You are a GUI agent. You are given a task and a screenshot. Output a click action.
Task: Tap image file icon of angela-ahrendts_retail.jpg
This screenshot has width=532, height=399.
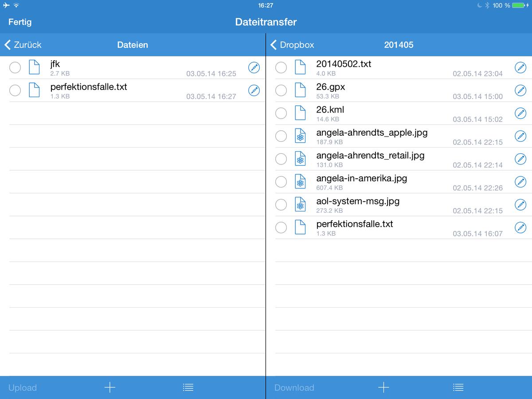pyautogui.click(x=300, y=159)
